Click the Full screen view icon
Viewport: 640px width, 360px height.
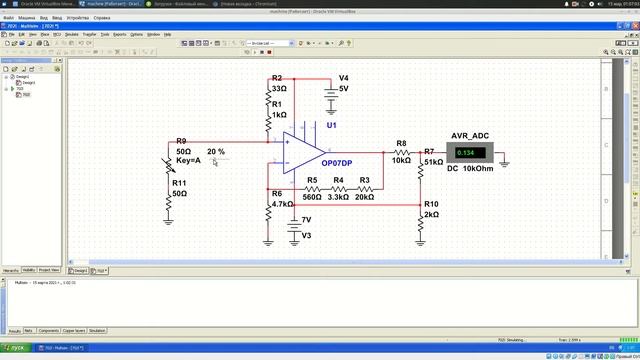coord(636,52)
